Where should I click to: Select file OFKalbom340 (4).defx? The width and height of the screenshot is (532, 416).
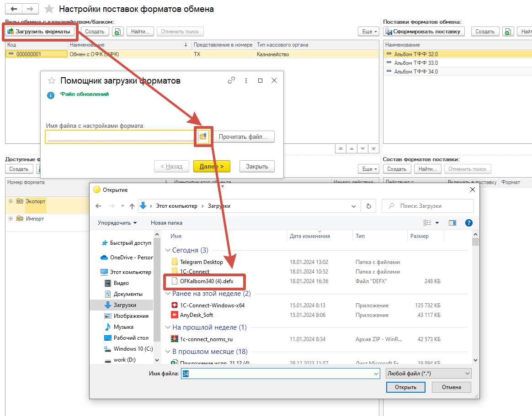pyautogui.click(x=207, y=281)
